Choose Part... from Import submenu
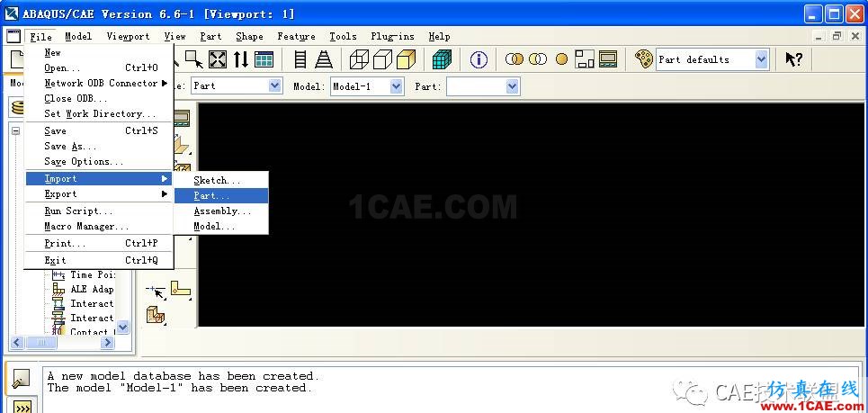Screen dimensions: 868x413 tap(221, 195)
